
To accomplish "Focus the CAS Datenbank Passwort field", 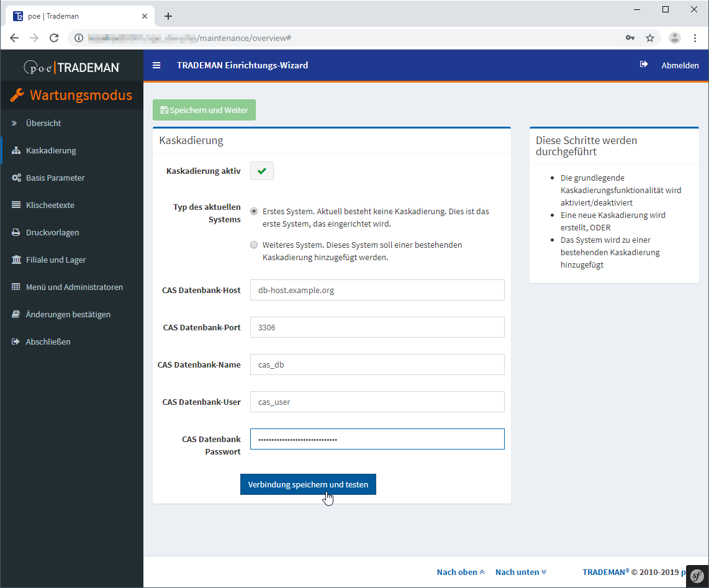I will pyautogui.click(x=377, y=439).
